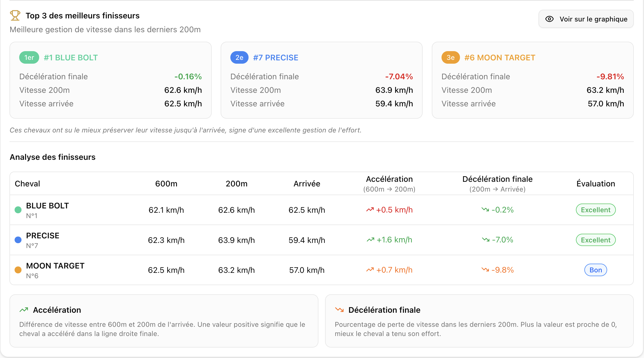This screenshot has height=358, width=644.
Task: Click the "600m" column header
Action: click(166, 184)
